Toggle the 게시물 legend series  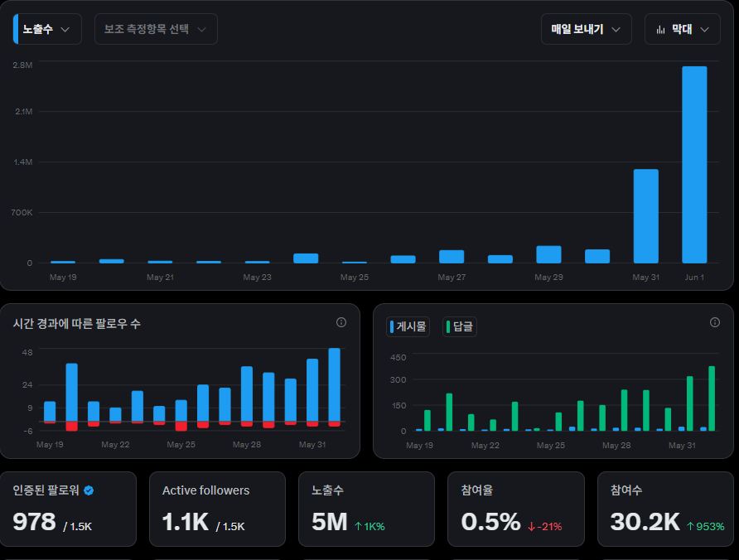tap(408, 326)
